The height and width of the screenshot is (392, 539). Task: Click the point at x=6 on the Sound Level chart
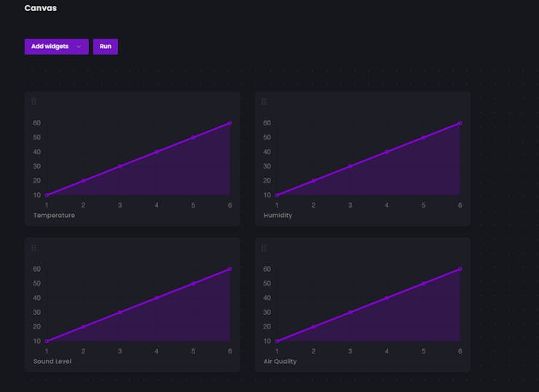[x=230, y=270]
